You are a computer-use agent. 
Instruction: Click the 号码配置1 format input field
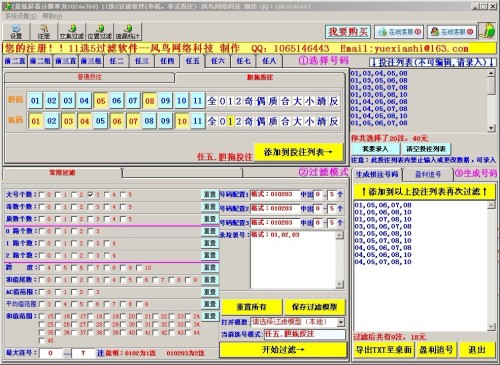(275, 194)
